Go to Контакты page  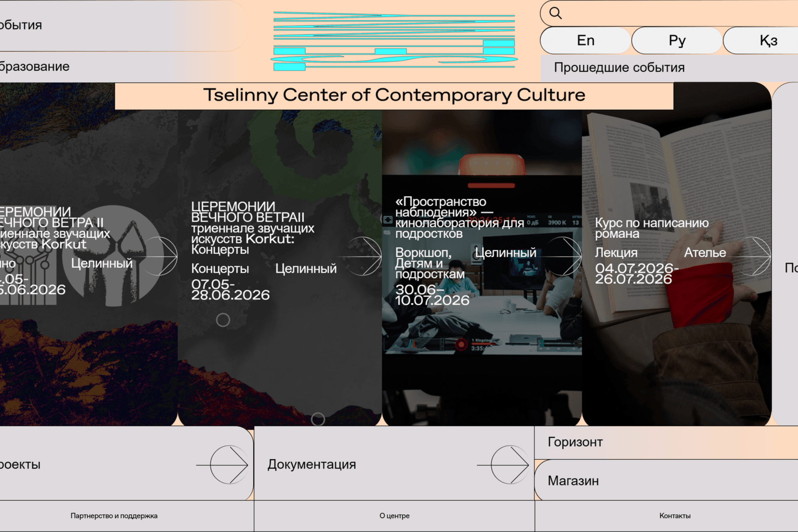tap(675, 516)
